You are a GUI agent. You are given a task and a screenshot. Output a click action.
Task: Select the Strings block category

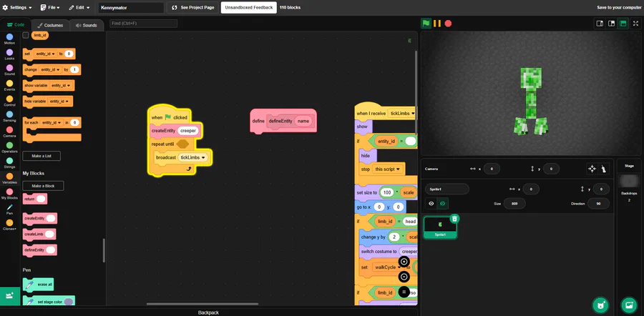point(9,163)
